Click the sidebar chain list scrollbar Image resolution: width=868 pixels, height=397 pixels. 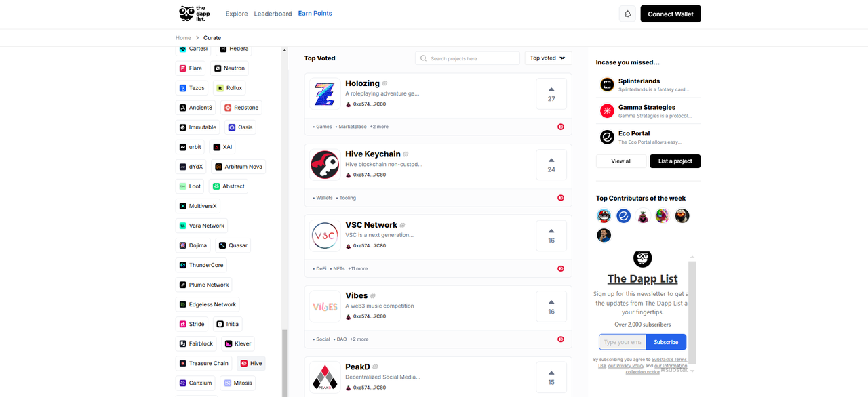pyautogui.click(x=285, y=363)
